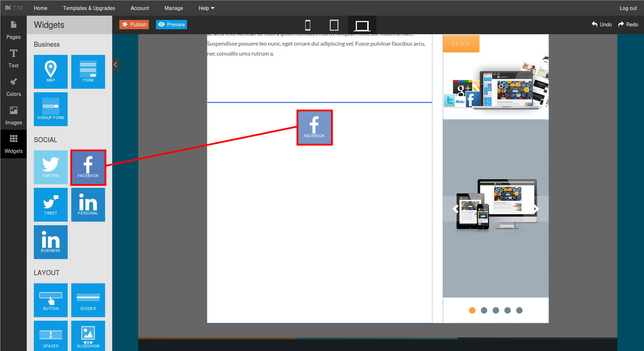Select the fifth slideshow dot
Screen dimensions: 644x351
pyautogui.click(x=519, y=310)
